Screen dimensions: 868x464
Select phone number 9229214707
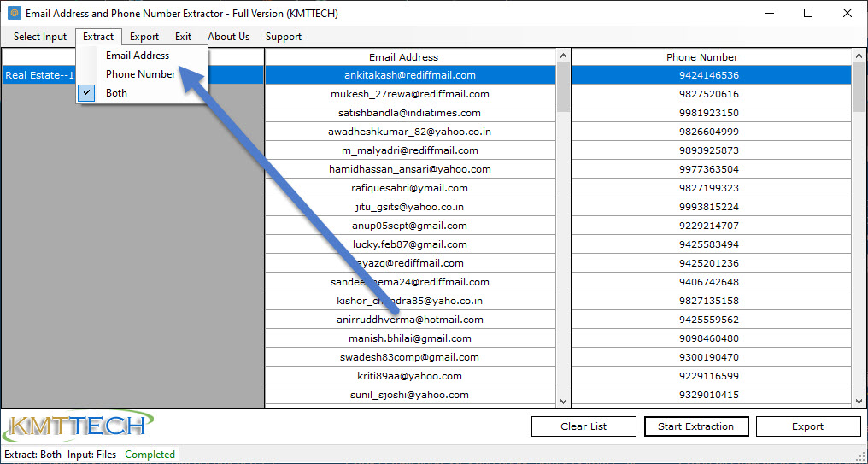coord(712,226)
